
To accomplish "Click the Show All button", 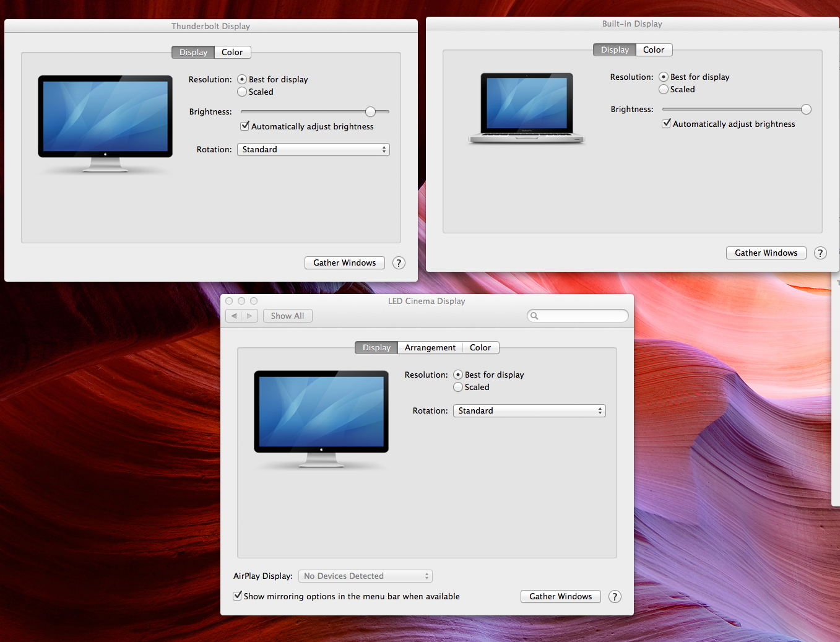I will 288,316.
